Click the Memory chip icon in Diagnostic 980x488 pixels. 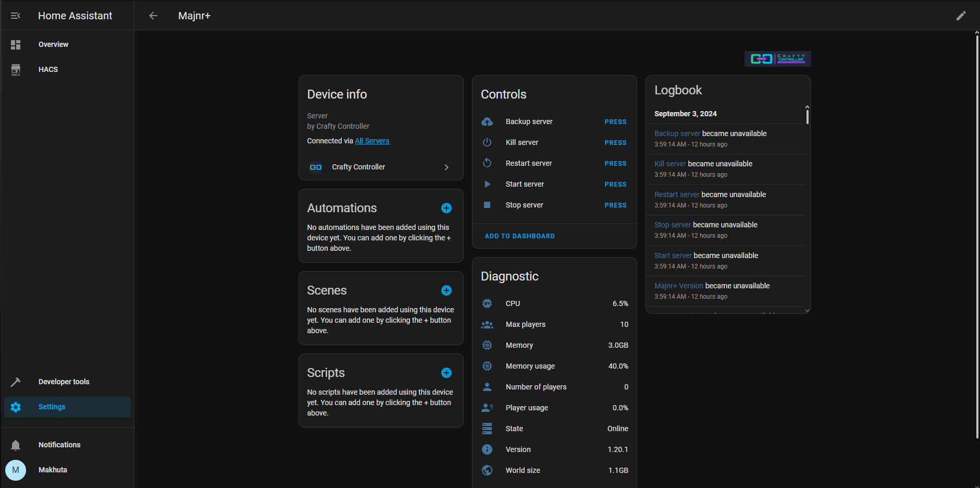[487, 345]
